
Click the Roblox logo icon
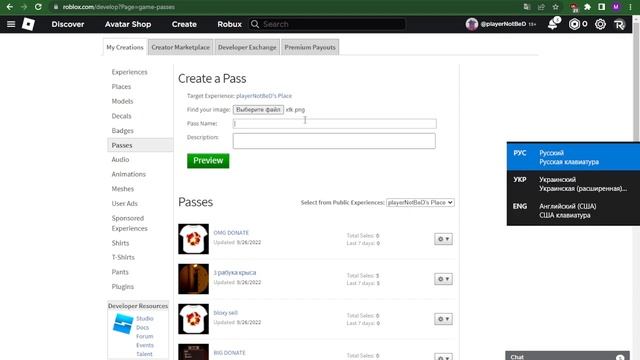pos(28,24)
